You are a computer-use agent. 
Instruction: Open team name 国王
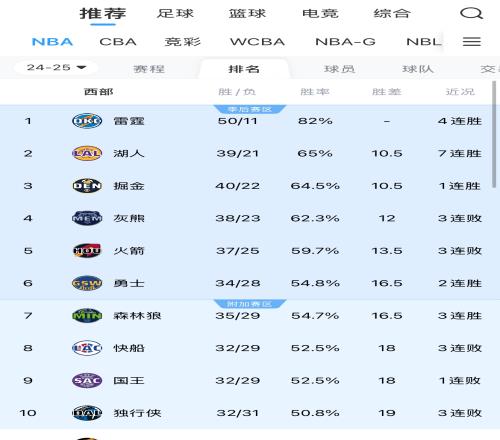point(129,380)
